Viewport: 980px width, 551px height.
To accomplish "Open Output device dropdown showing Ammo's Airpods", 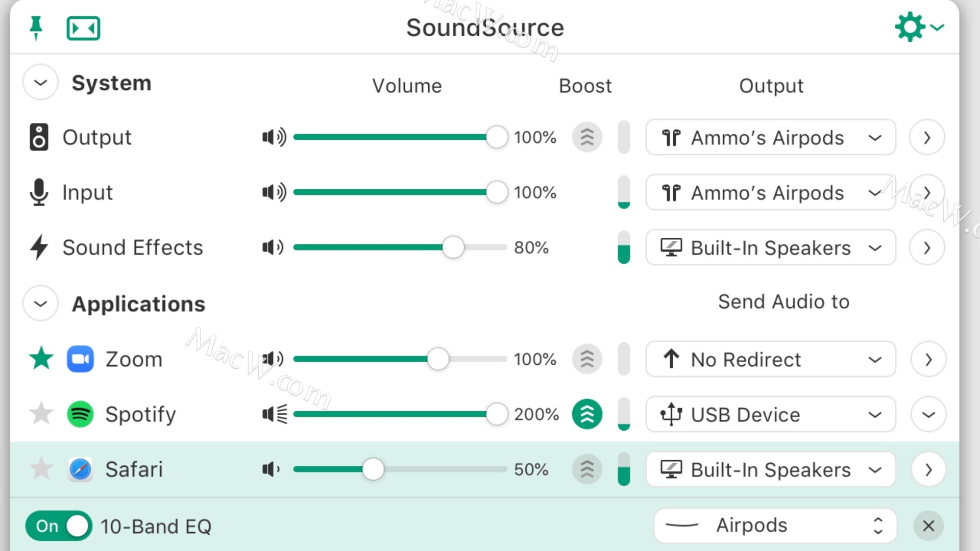I will pos(771,137).
